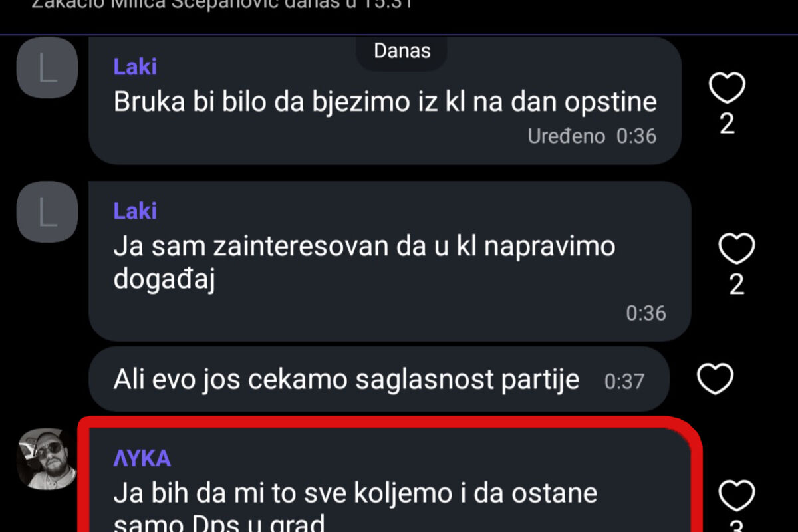798x532 pixels.
Task: View like count 2 for "događaj" message
Action: [737, 285]
